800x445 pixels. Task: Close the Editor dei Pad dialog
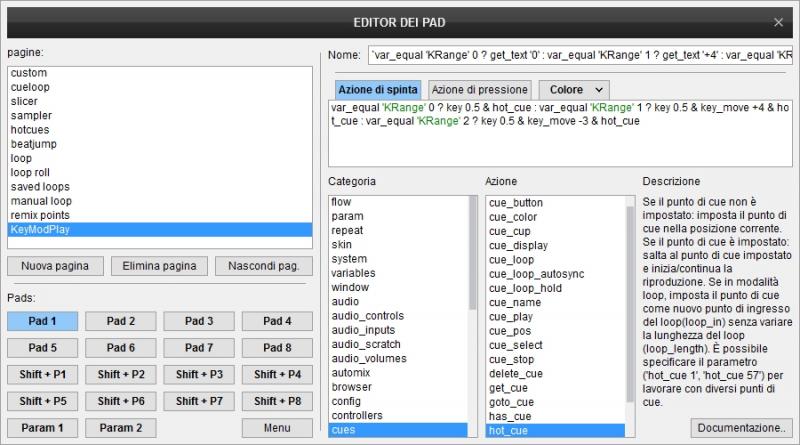click(x=778, y=22)
